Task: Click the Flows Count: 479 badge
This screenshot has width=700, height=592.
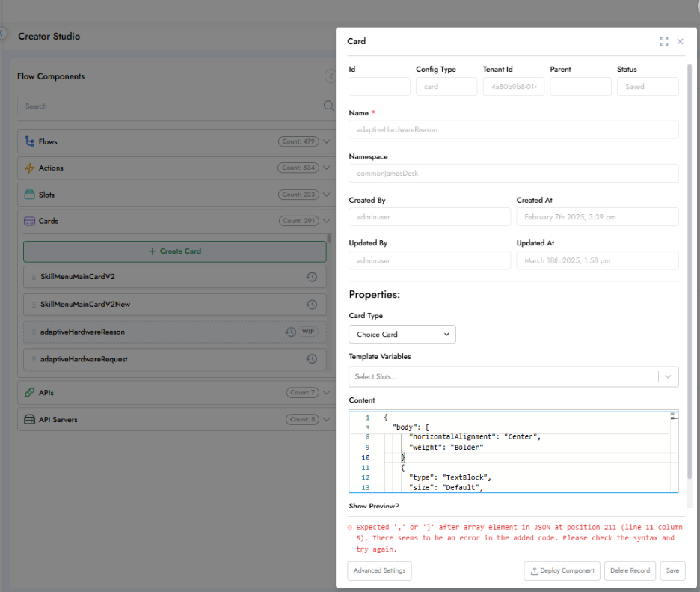Action: coord(298,141)
